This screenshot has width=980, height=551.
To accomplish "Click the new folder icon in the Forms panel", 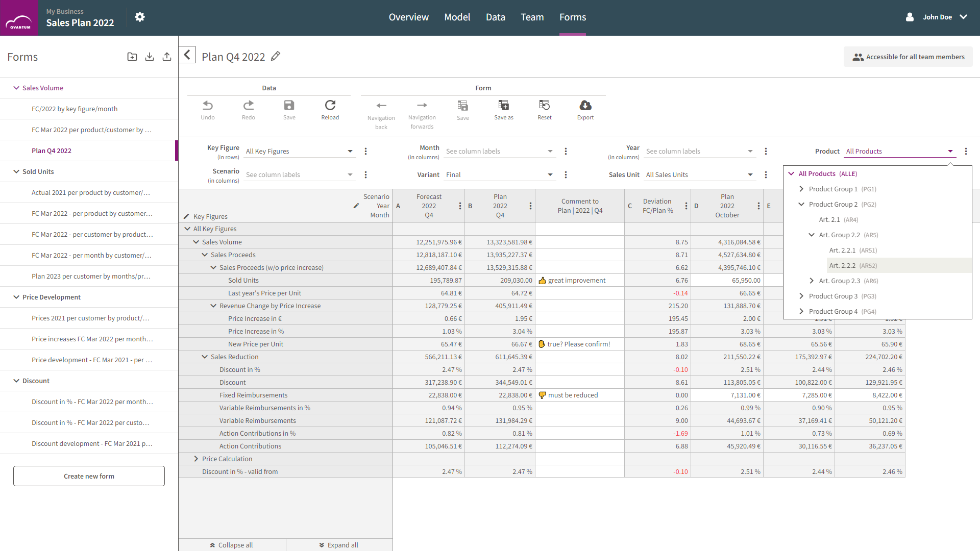I will 132,57.
